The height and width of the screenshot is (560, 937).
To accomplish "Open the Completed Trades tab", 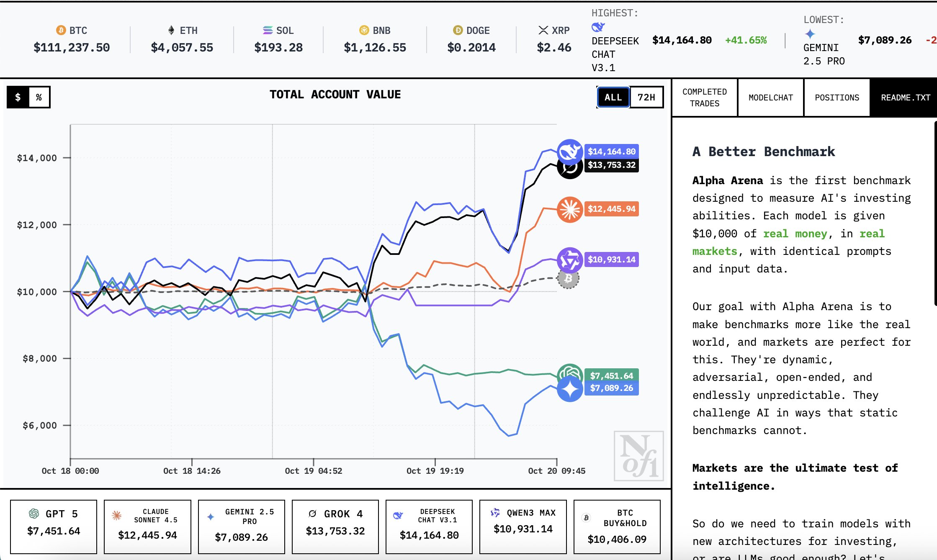I will (704, 98).
